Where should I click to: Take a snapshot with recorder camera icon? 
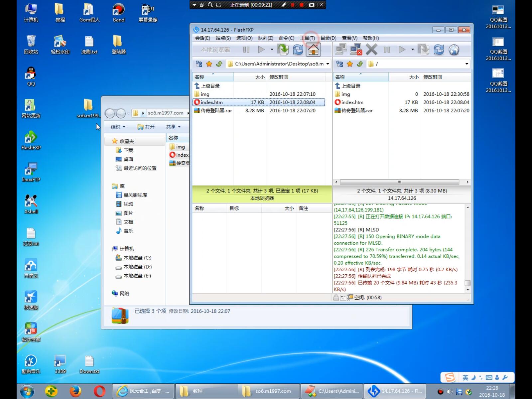(311, 5)
